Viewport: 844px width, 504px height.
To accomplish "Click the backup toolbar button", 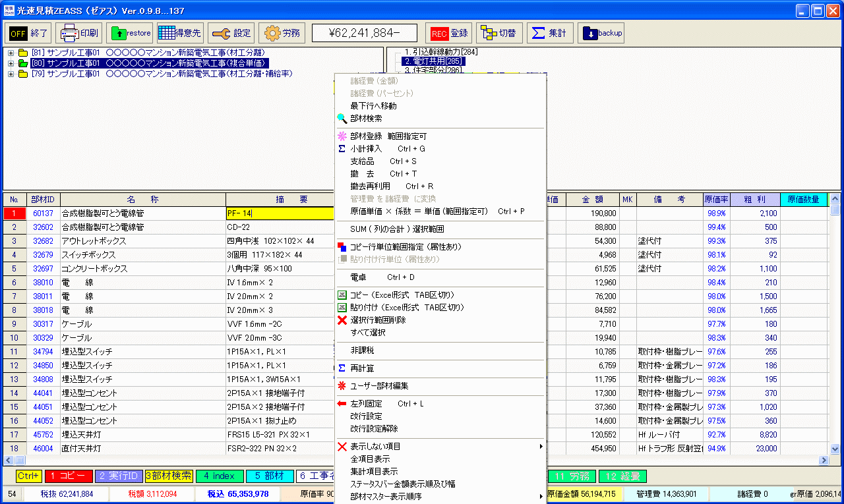I will pos(601,33).
